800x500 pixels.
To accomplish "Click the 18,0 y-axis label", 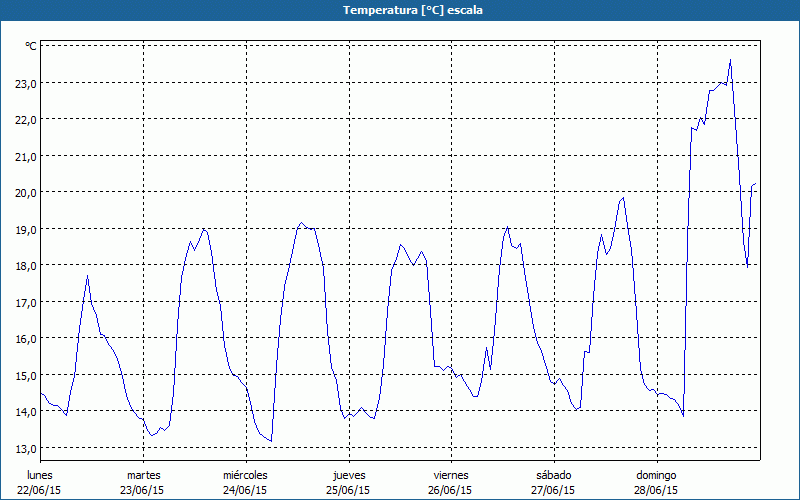I will pos(26,266).
